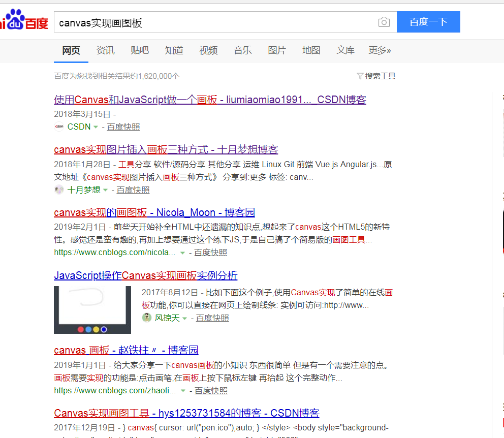Switch to the 图片 tab
504x438 pixels.
pyautogui.click(x=277, y=50)
